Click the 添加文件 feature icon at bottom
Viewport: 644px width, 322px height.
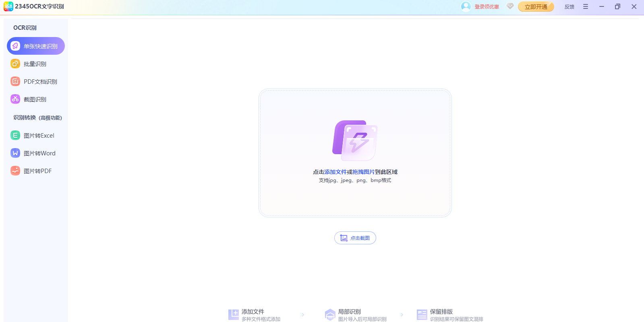(x=234, y=315)
